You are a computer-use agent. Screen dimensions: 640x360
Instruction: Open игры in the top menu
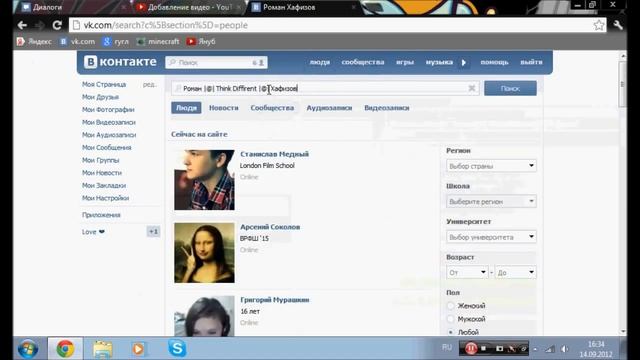click(404, 62)
